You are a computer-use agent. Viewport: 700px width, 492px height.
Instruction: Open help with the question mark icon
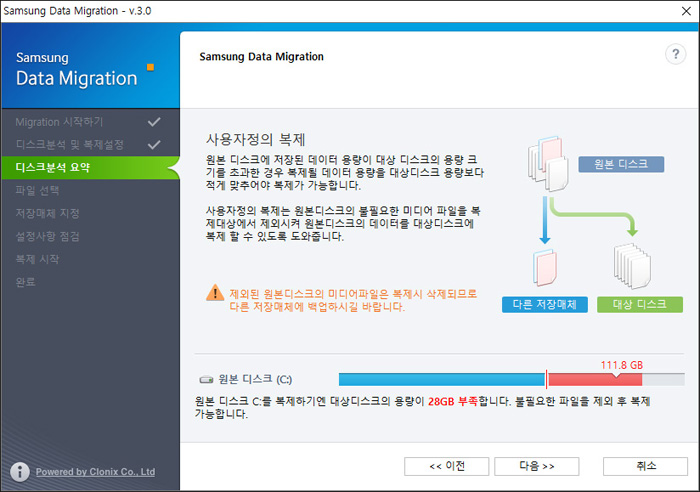tap(675, 54)
